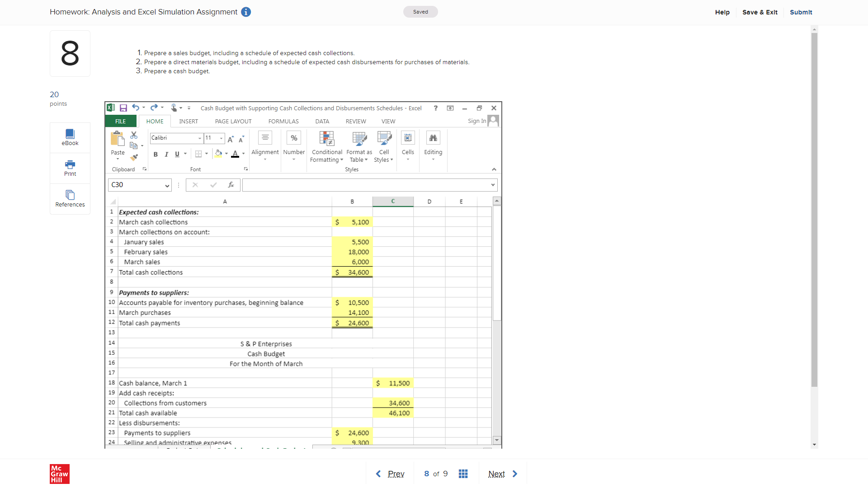
Task: Click the Cut scissors icon
Action: (x=134, y=135)
